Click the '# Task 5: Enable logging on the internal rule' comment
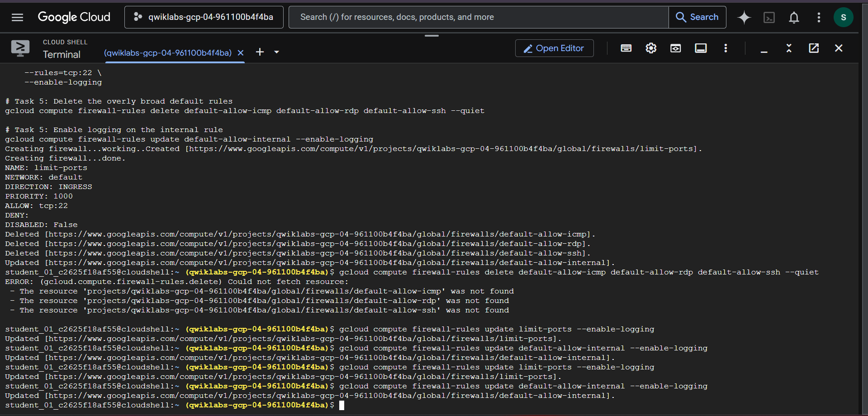Viewport: 868px width, 416px height. pos(114,130)
